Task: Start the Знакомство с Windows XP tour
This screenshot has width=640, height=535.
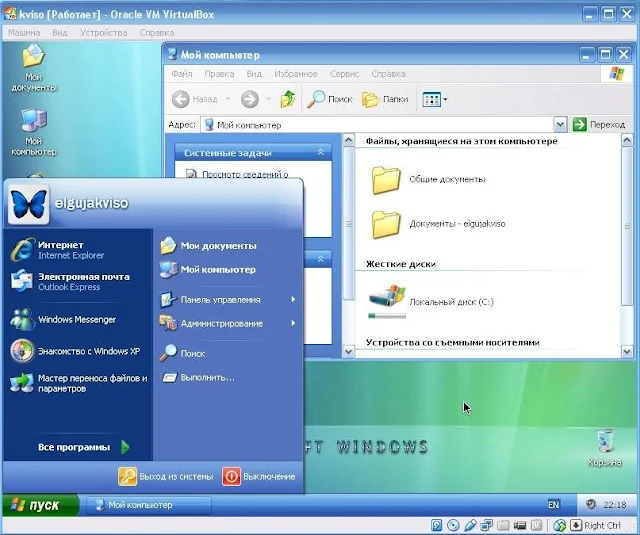Action: [x=76, y=351]
